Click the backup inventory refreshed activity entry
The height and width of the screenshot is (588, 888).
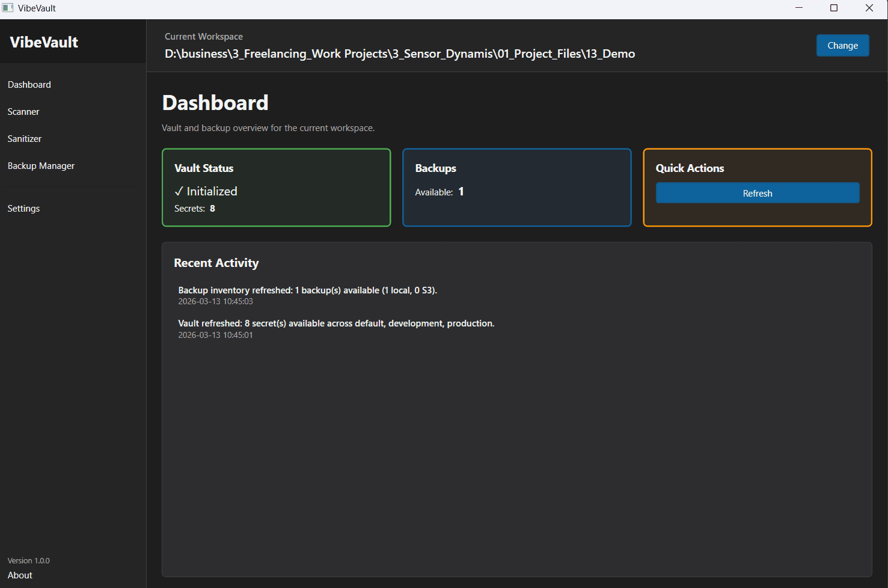(x=307, y=290)
